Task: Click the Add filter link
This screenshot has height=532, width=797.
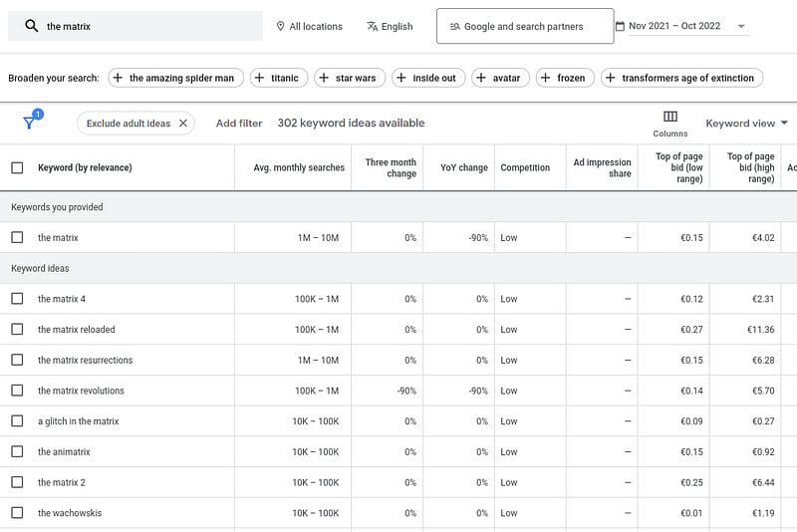Action: pyautogui.click(x=239, y=123)
